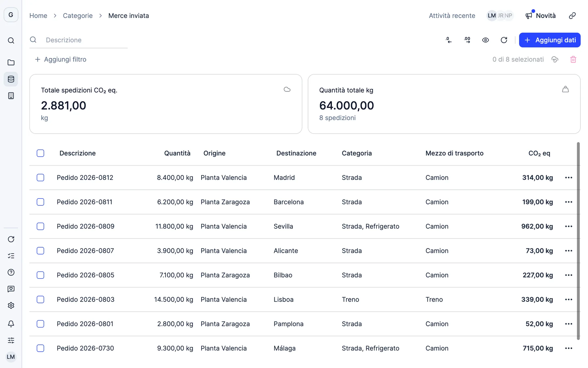Viewport: 588px width, 368px height.
Task: Open the search icon in the left sidebar
Action: [11, 41]
